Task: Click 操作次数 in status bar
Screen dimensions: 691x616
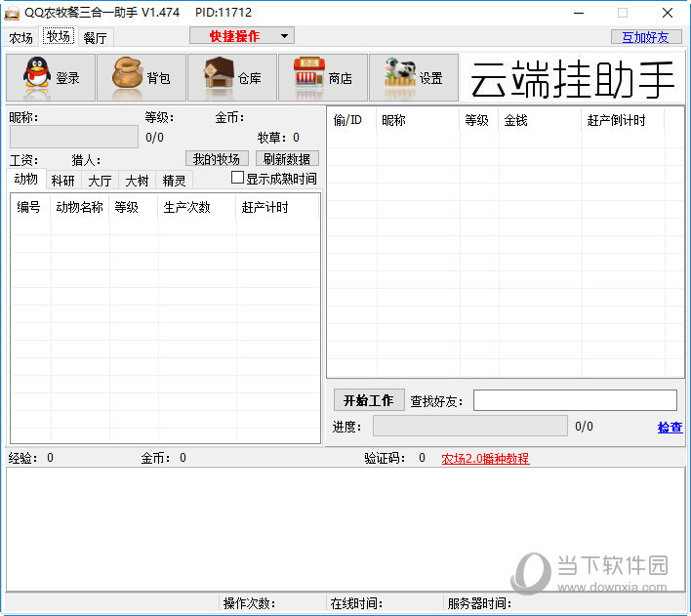Action: click(x=250, y=603)
